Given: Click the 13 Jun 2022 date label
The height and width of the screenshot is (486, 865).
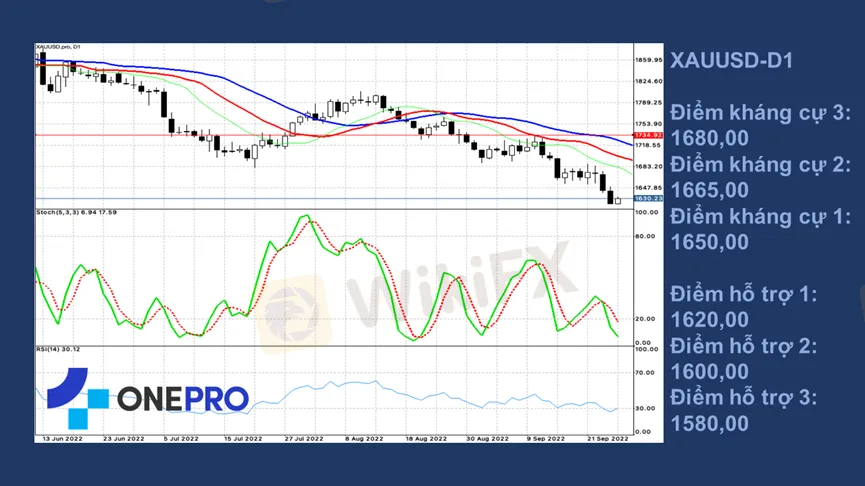Looking at the screenshot, I should (x=57, y=439).
